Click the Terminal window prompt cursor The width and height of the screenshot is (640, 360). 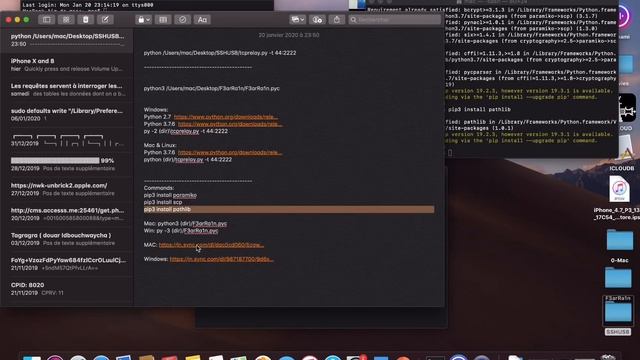(x=450, y=153)
